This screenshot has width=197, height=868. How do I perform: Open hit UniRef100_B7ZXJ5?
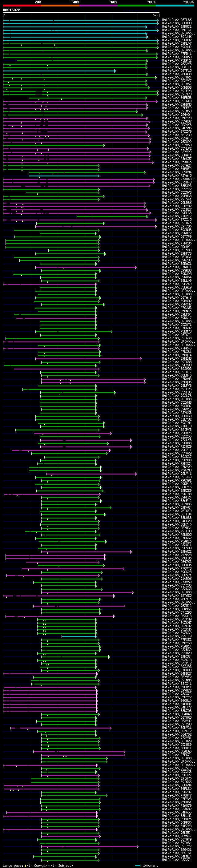coord(177,220)
